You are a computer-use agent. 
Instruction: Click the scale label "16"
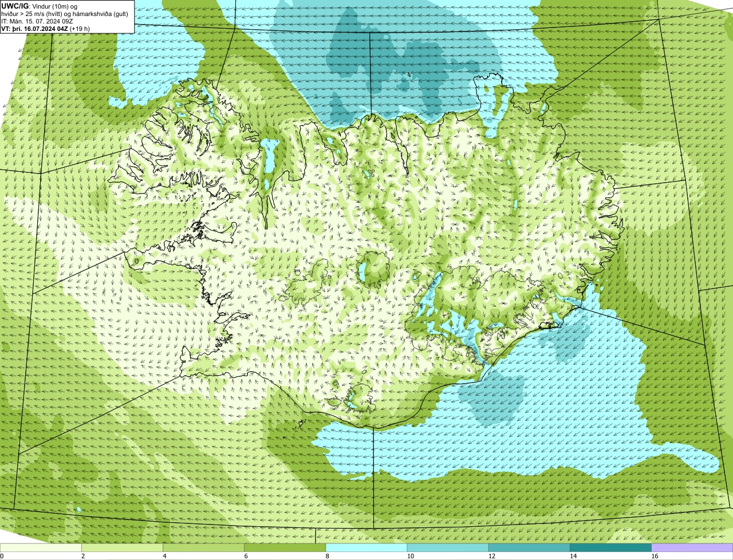click(x=655, y=556)
